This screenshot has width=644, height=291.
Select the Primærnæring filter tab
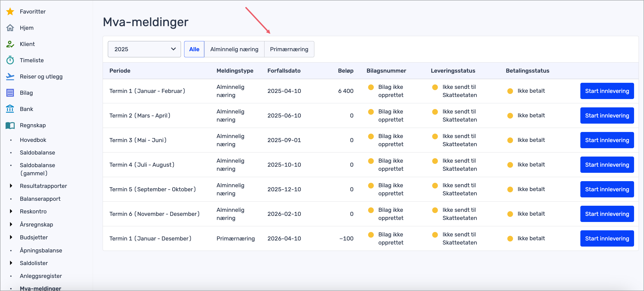289,49
